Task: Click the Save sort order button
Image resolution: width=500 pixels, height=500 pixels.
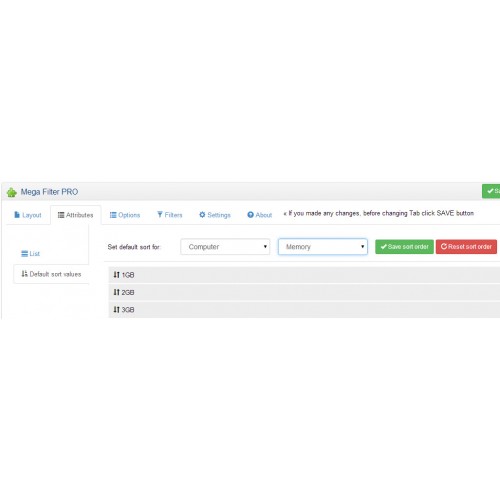Action: pyautogui.click(x=404, y=247)
